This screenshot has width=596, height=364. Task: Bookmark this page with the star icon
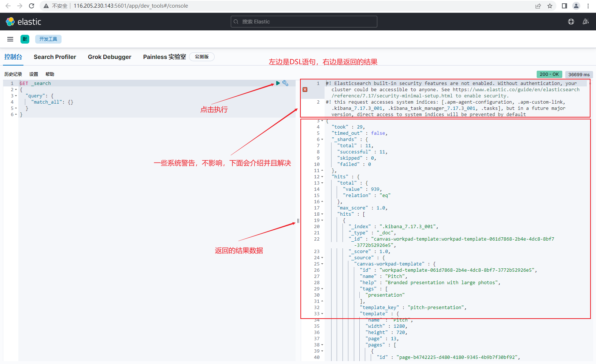click(x=550, y=6)
